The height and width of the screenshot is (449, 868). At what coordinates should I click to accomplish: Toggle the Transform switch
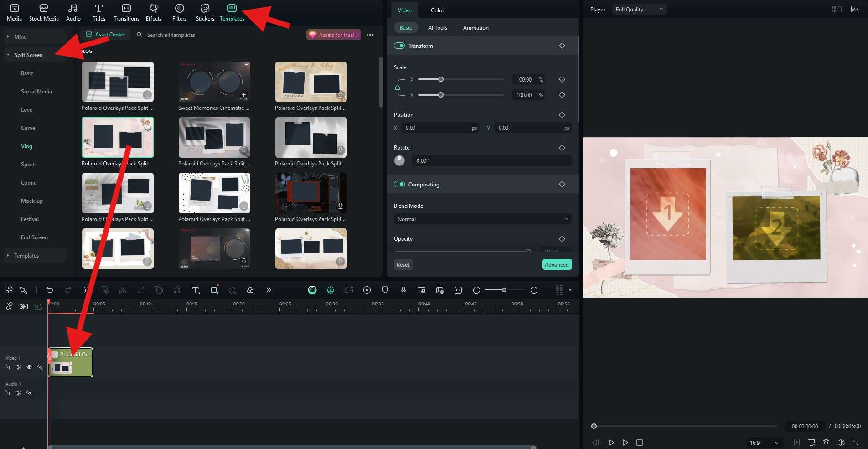click(x=399, y=46)
